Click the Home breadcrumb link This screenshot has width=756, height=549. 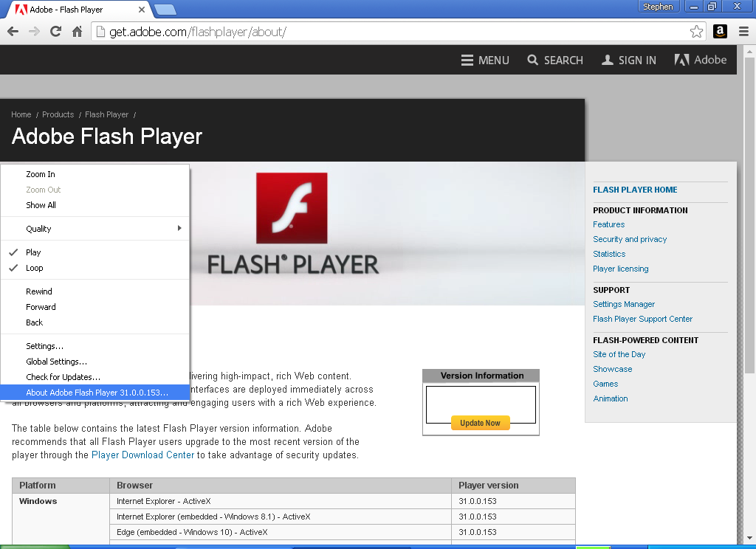(x=21, y=114)
